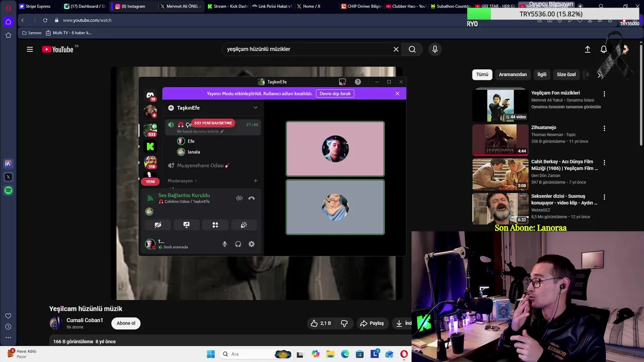Switch to the Instagram browser tab

(x=133, y=6)
